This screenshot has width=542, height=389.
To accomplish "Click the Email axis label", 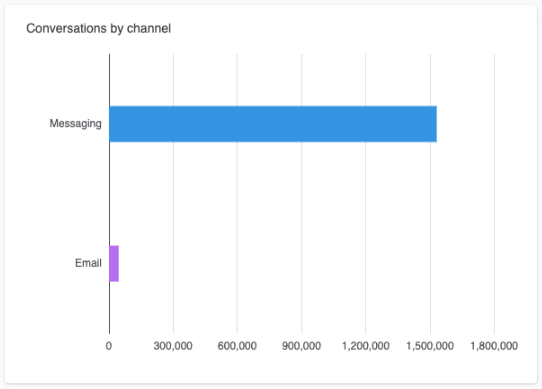I will (88, 263).
